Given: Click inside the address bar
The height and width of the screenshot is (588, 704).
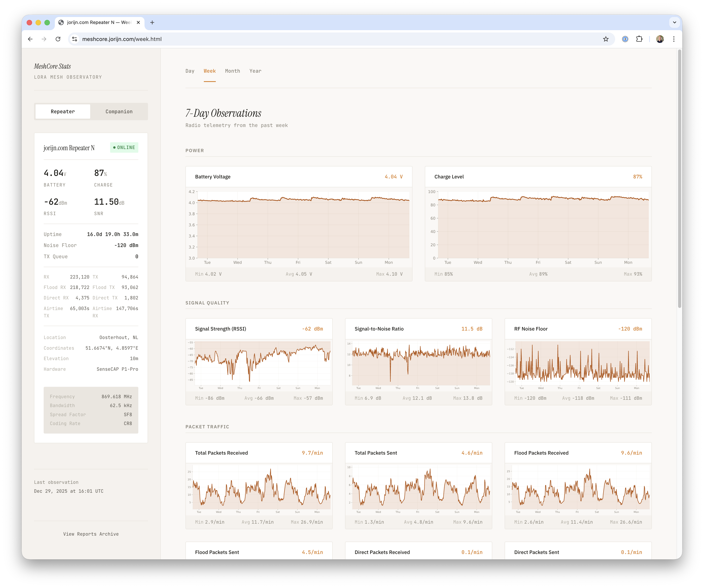Looking at the screenshot, I should (201, 39).
